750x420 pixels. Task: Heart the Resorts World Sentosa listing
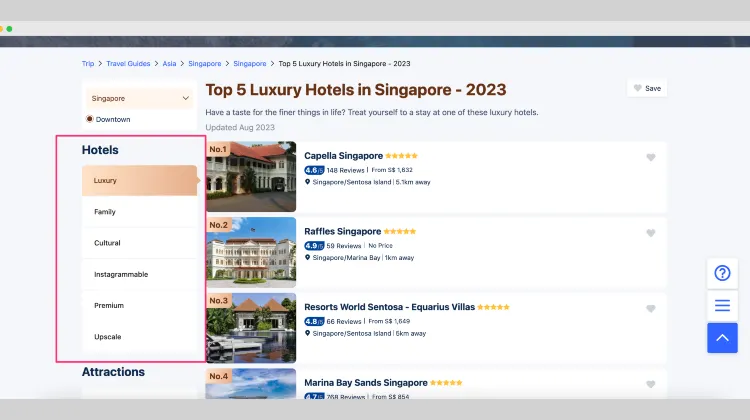pyautogui.click(x=651, y=309)
